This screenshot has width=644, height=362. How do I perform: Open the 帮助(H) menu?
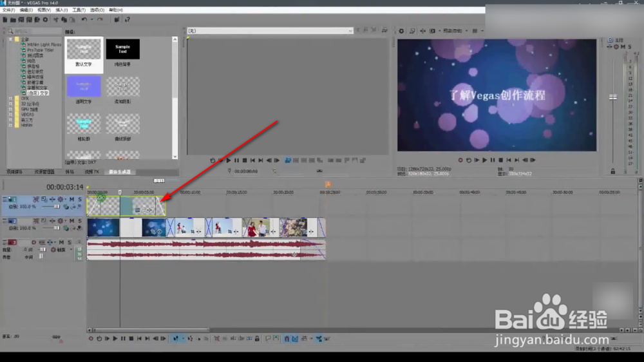tap(116, 10)
